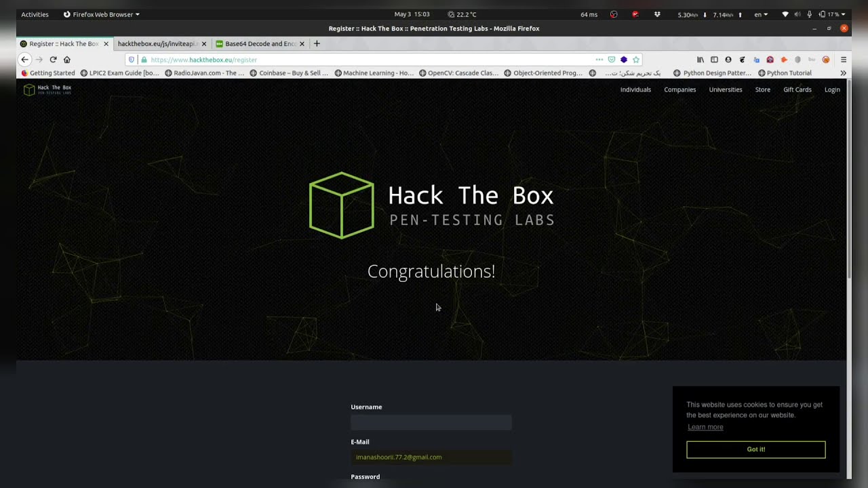
Task: Open the Firefox hamburger menu
Action: pos(844,60)
